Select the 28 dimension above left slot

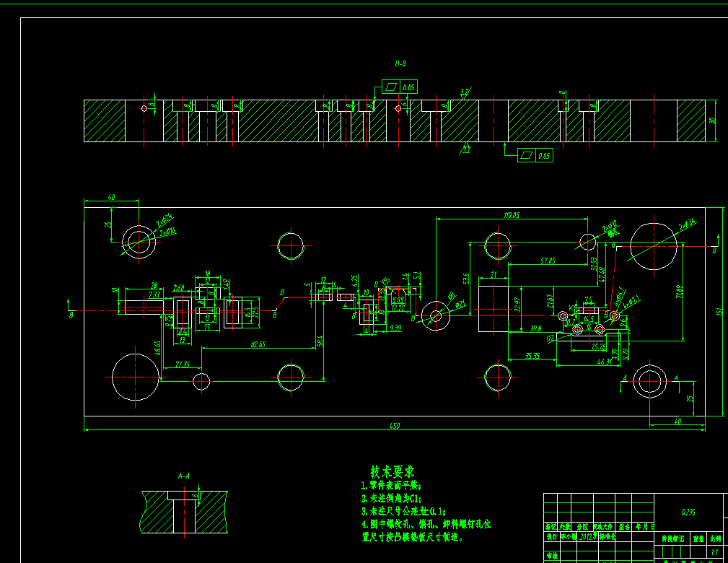[x=154, y=286]
